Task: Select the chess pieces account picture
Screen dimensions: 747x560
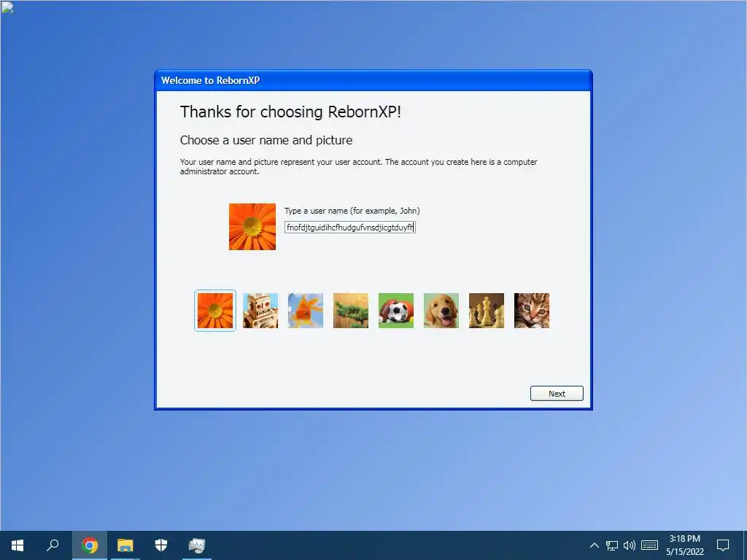Action: pyautogui.click(x=487, y=311)
